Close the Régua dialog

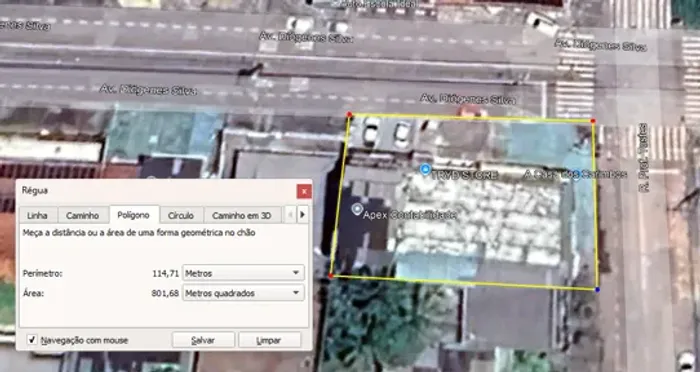click(304, 192)
